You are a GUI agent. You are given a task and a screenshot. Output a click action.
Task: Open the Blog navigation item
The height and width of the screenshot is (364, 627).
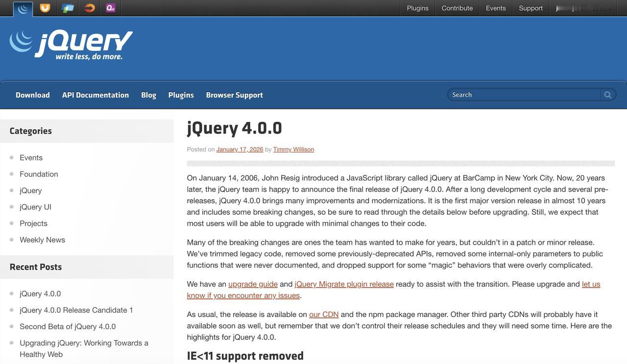click(x=148, y=94)
